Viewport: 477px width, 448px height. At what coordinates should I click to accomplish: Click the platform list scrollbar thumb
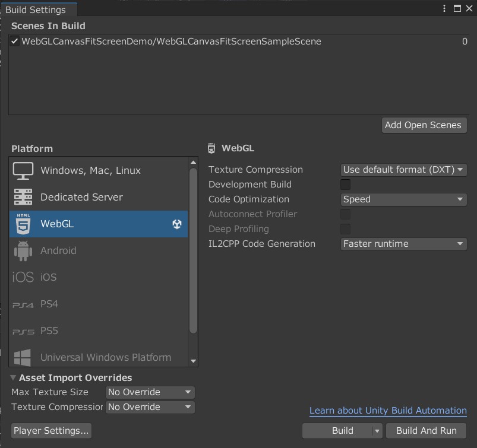click(193, 251)
